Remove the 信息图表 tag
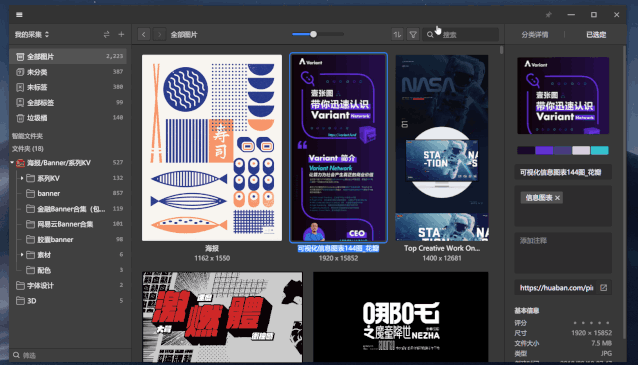The width and height of the screenshot is (638, 365). tap(557, 198)
